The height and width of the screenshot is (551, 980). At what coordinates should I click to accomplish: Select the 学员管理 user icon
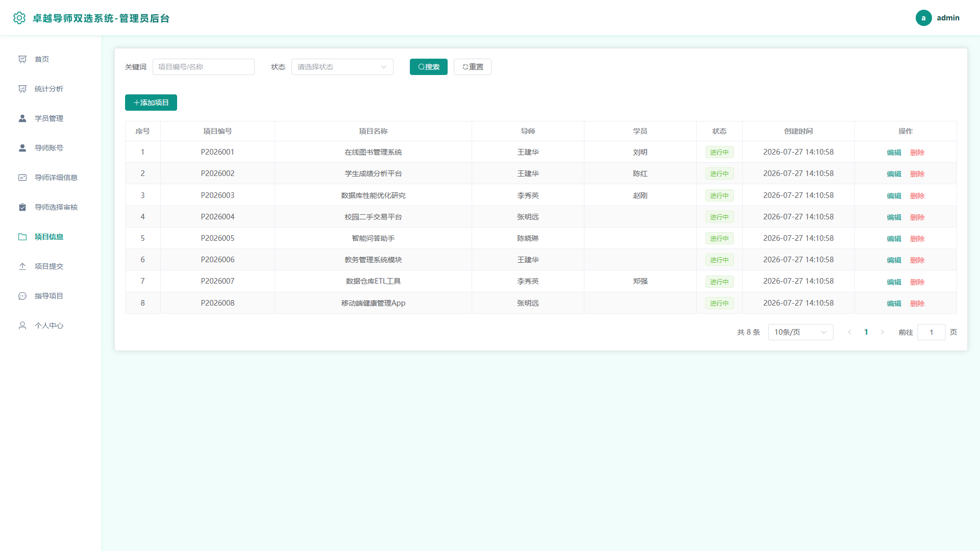[22, 118]
